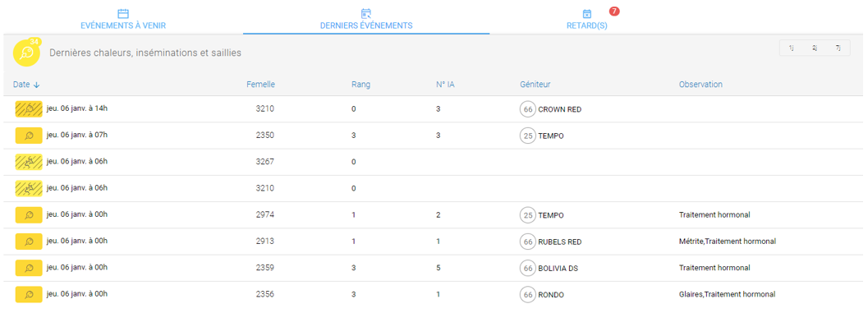Image resolution: width=868 pixels, height=313 pixels.
Task: Click sire name BOLIVIA DS
Action: pos(558,268)
